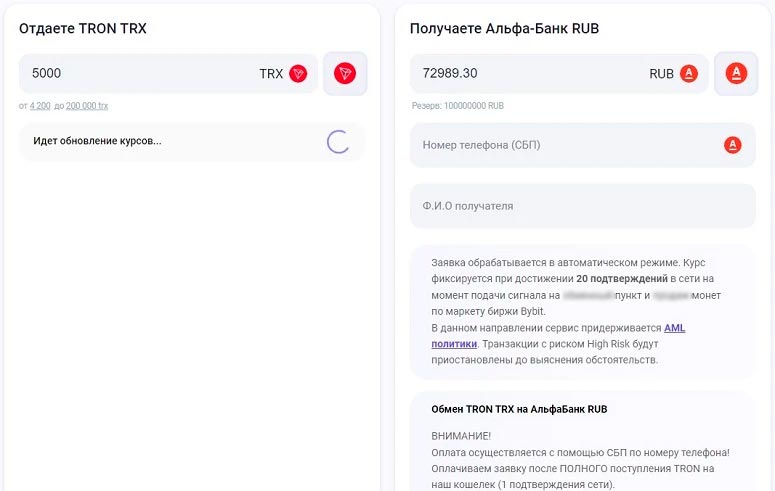Click the Отдаете TRON TRX heading
Screen dimensions: 775x491
pos(83,28)
